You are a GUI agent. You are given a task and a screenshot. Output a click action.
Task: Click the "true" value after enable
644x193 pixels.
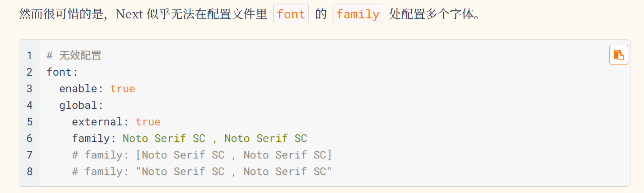[123, 89]
